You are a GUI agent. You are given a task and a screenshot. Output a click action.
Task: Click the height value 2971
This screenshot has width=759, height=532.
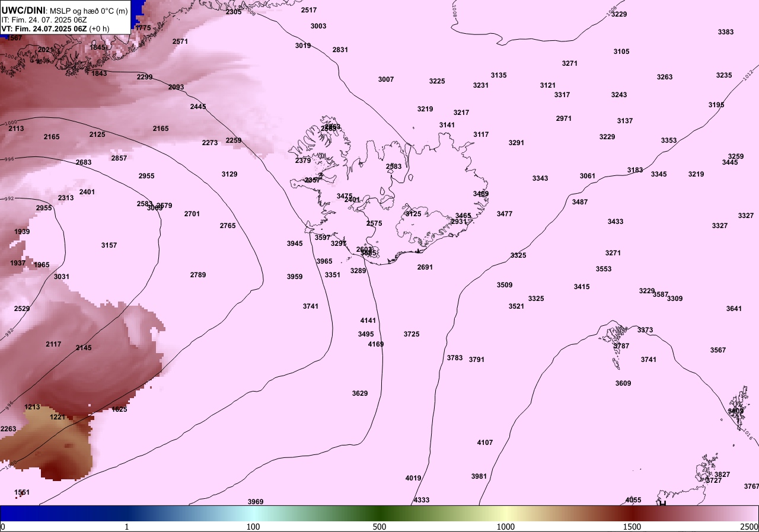(564, 118)
